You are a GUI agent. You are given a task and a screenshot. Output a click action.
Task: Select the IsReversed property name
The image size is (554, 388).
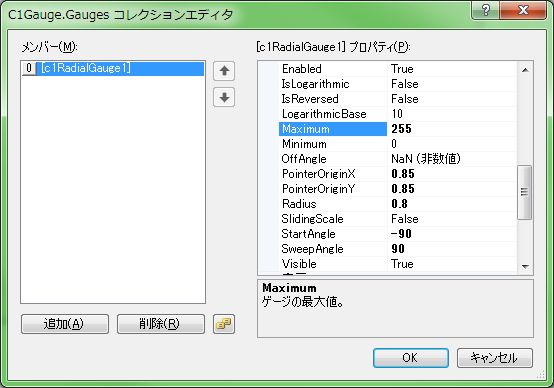[310, 99]
